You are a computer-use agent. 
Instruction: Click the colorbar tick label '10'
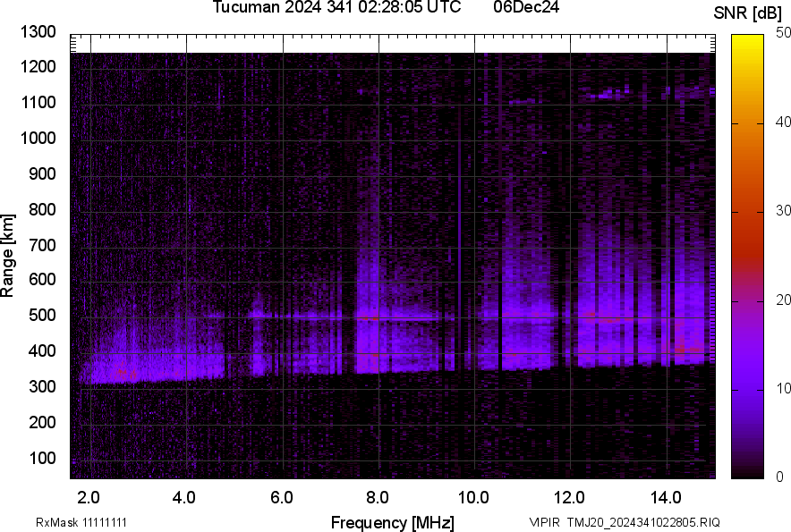coord(784,389)
